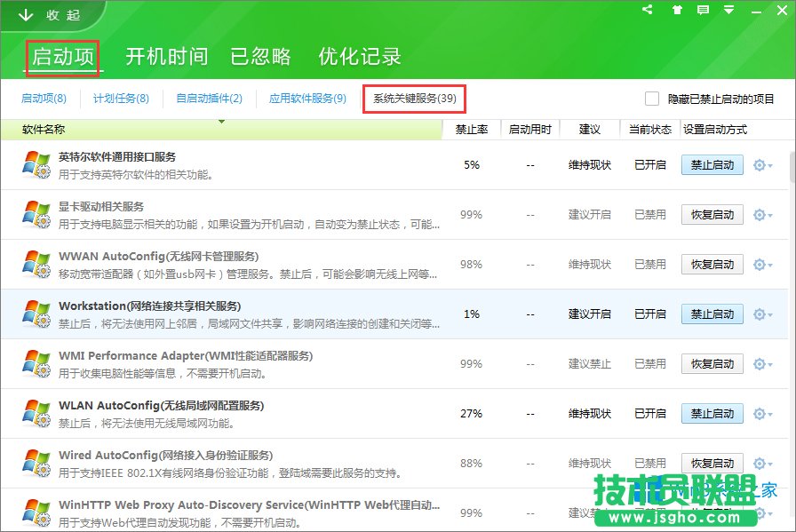Click 恢复启动 for 显卡驱动相关服务
The image size is (796, 532).
712,215
